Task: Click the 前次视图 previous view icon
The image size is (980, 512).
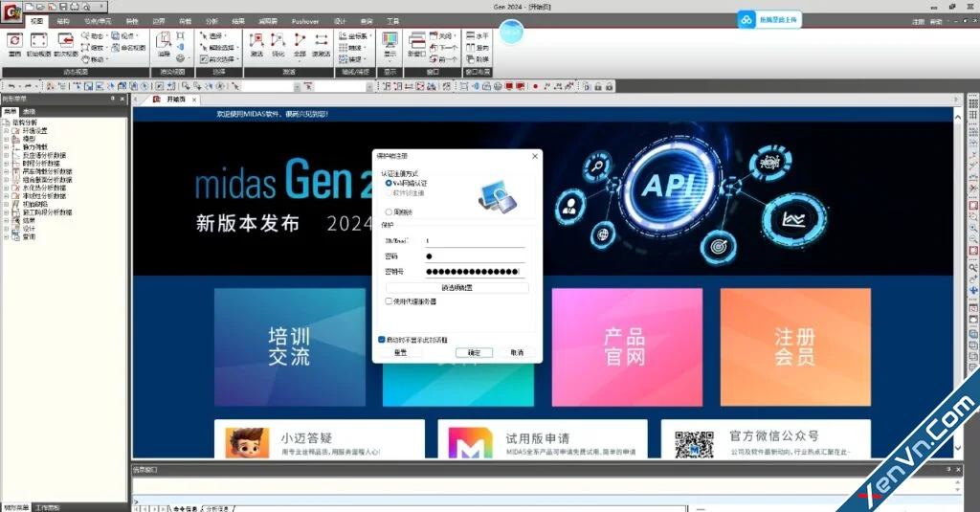Action: 66,41
